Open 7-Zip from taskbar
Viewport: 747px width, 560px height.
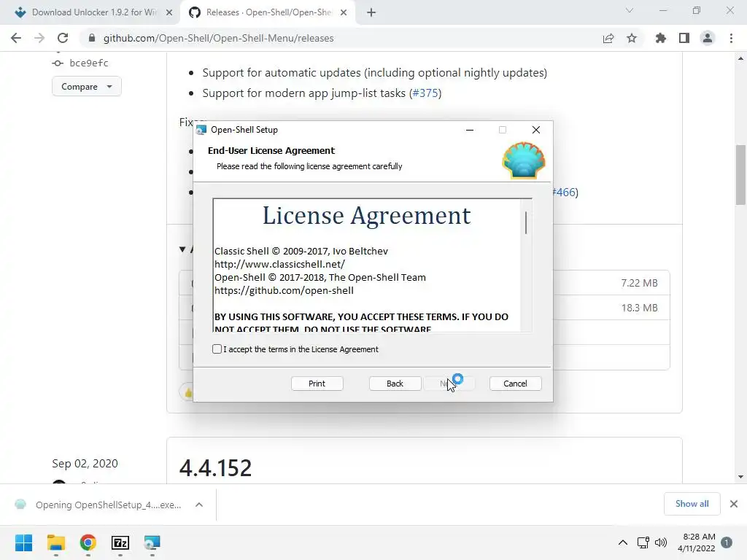coord(120,542)
